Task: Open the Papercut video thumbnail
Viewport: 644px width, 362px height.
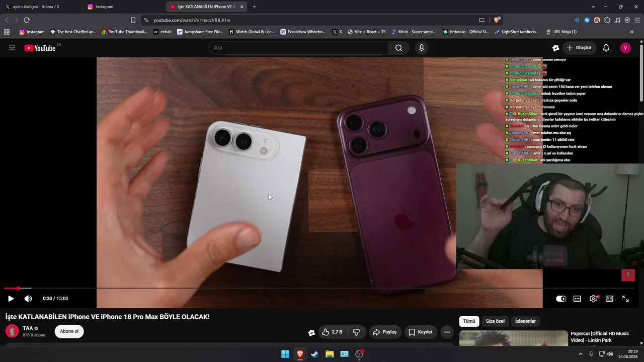Action: point(513,338)
